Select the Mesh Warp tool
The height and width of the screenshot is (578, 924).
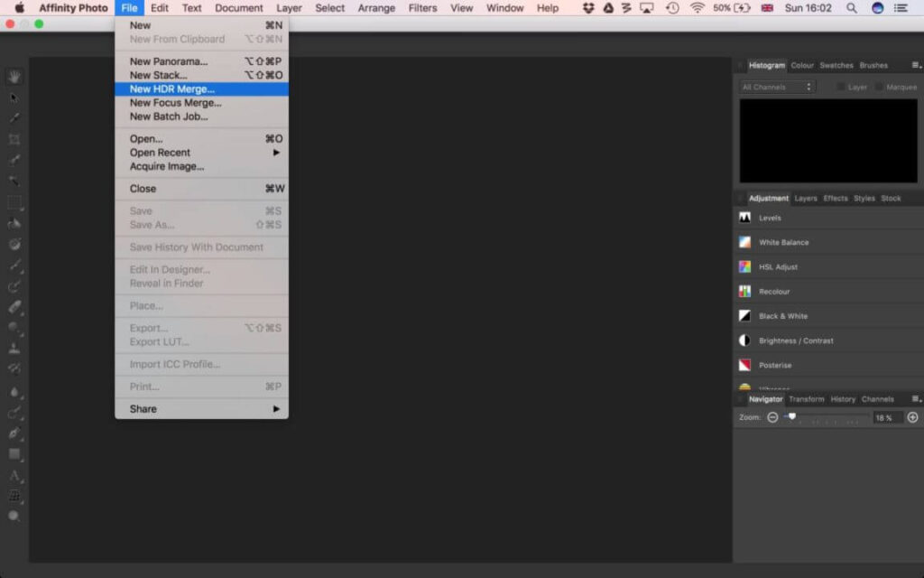click(14, 496)
